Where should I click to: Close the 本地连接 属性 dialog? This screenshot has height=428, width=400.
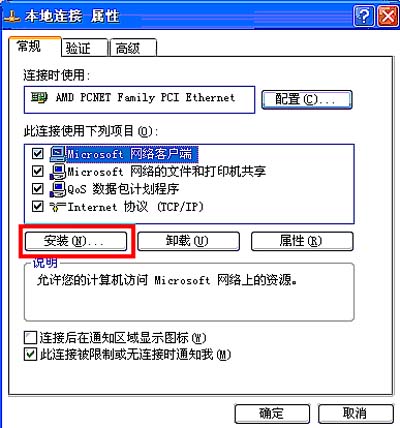388,16
